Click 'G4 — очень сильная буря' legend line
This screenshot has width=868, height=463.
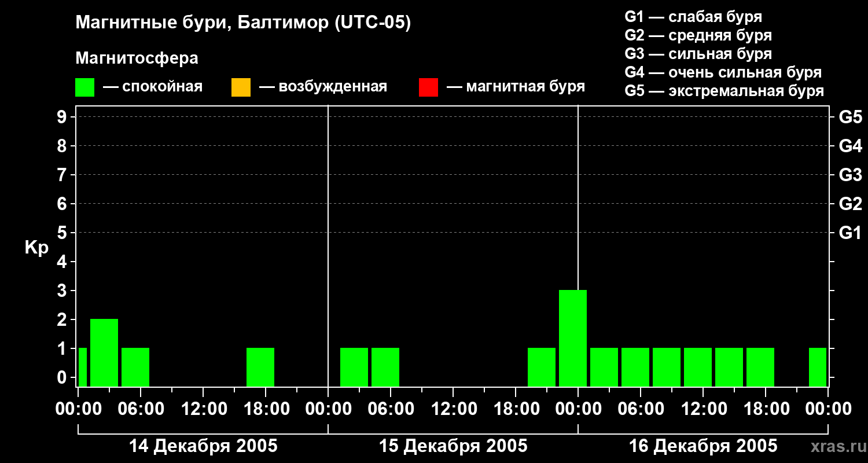click(x=723, y=72)
